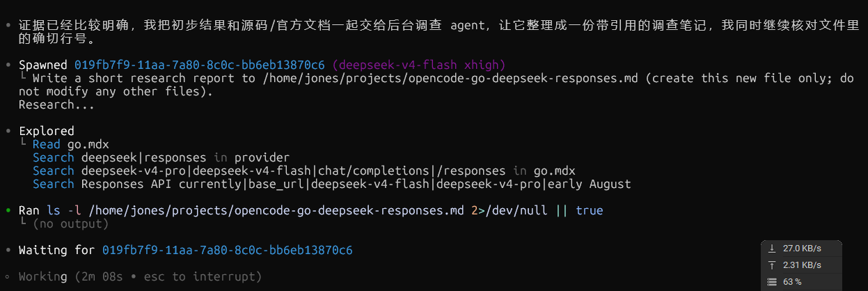868x291 pixels.
Task: Click Search deepseek|responses in provider entry
Action: tap(161, 157)
